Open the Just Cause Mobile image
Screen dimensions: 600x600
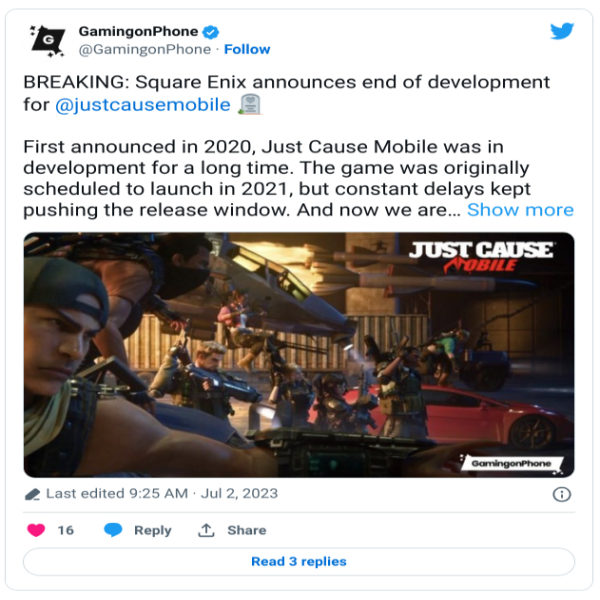click(x=299, y=355)
